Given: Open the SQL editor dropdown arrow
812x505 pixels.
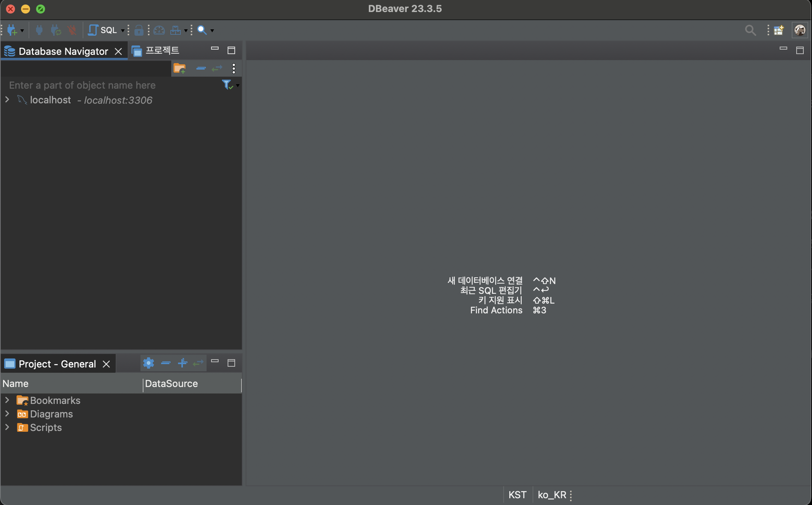Looking at the screenshot, I should pos(122,30).
